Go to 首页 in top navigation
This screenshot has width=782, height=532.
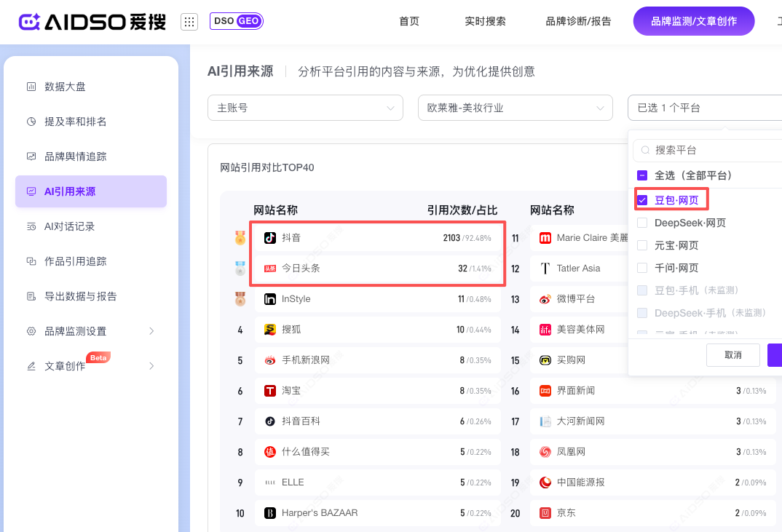point(409,21)
